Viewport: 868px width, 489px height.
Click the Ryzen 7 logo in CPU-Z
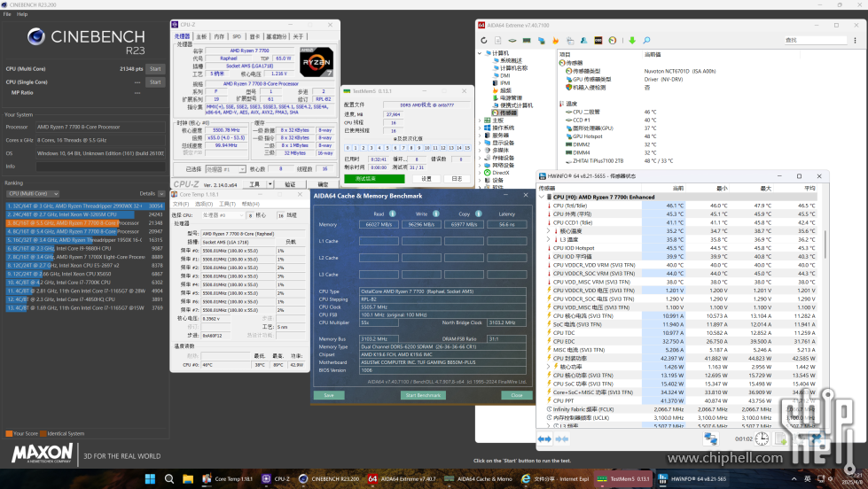(x=317, y=62)
